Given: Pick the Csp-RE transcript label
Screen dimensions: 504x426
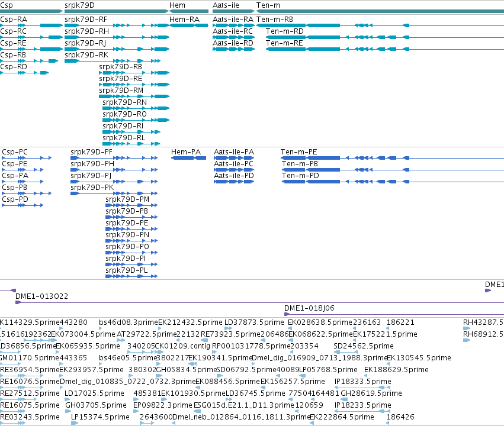Looking at the screenshot, I should 13,43.
